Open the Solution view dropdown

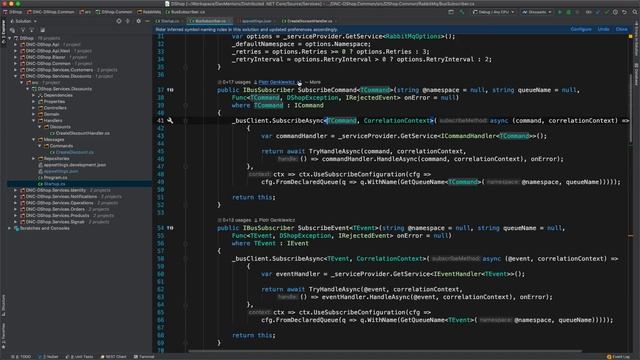(x=23, y=21)
